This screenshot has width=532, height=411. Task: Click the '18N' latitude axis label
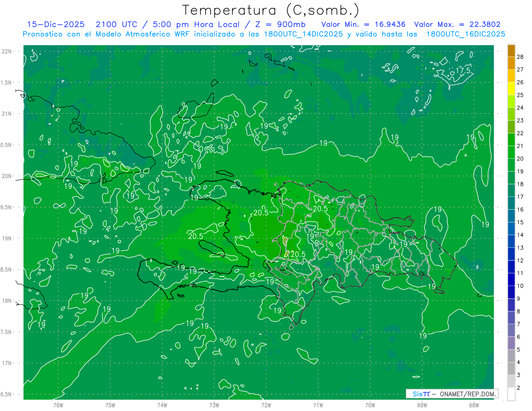coord(6,301)
